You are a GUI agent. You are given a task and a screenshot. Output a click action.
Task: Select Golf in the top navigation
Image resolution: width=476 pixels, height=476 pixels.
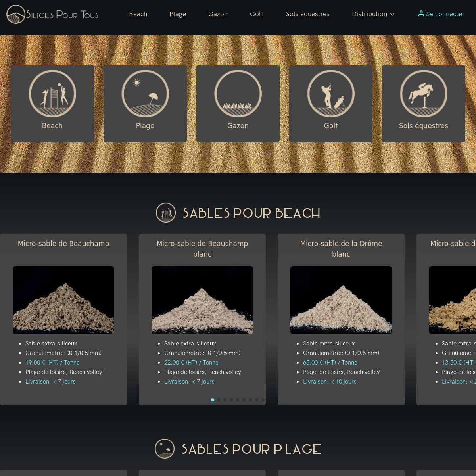(x=257, y=14)
